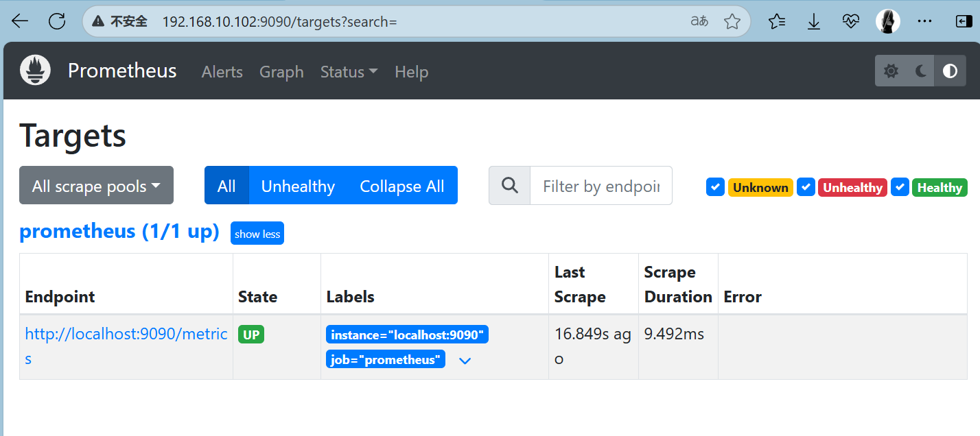Click the 9.492ms scrape duration value

coord(674,334)
